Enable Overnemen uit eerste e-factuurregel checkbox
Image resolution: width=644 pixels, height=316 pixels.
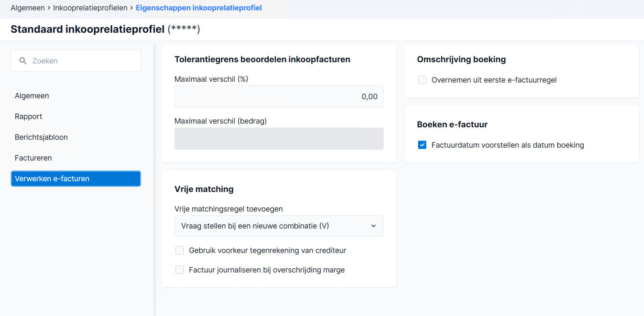pos(422,80)
